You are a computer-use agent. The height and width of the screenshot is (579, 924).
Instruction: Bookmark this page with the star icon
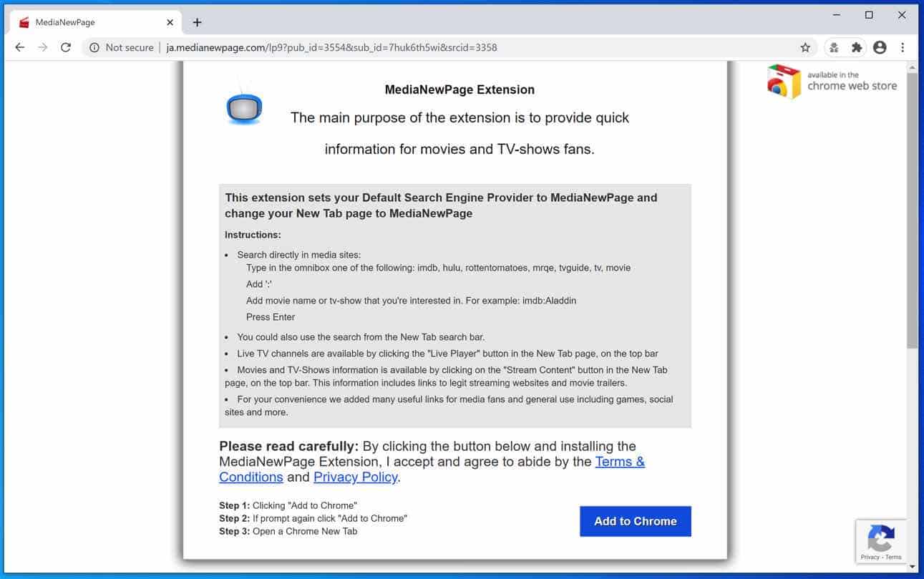click(x=805, y=47)
